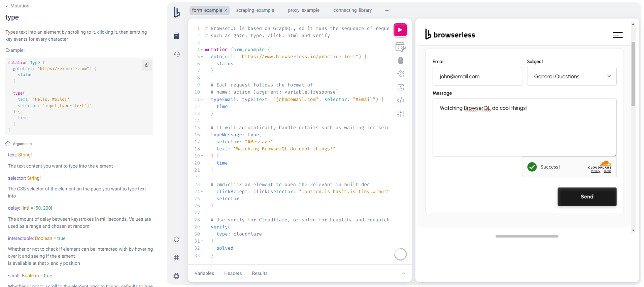Click the horizontal handle bar below preview
The image size is (644, 287).
pos(527,236)
